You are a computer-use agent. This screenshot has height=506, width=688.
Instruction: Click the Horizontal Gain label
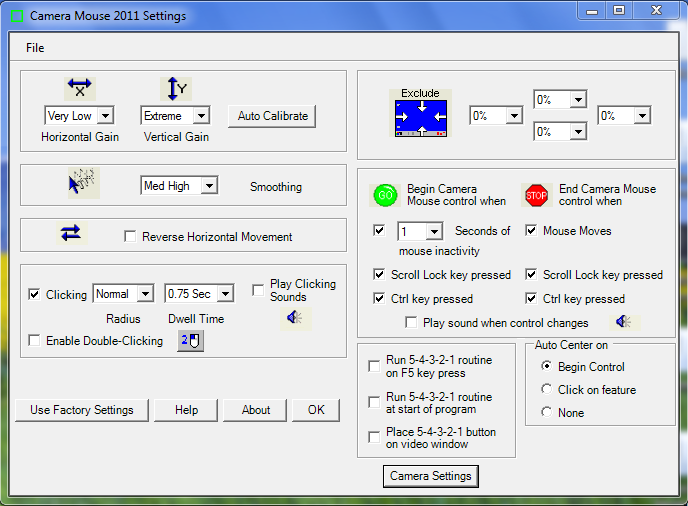(x=80, y=137)
